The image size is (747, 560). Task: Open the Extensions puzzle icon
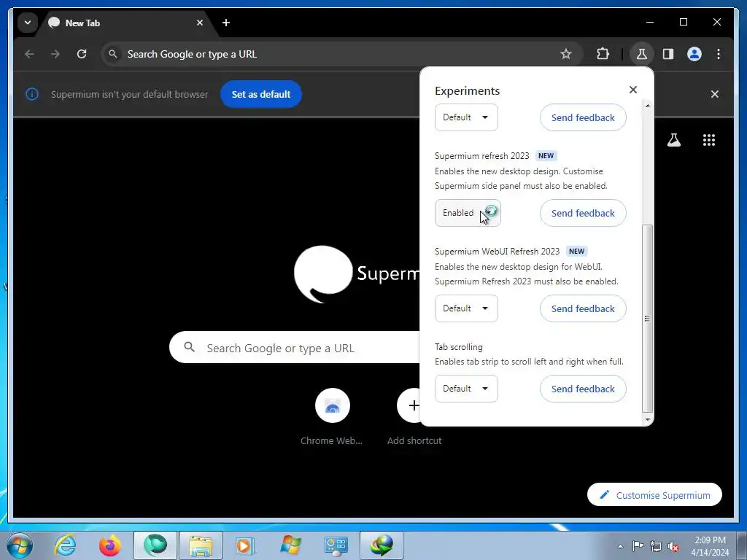click(603, 54)
